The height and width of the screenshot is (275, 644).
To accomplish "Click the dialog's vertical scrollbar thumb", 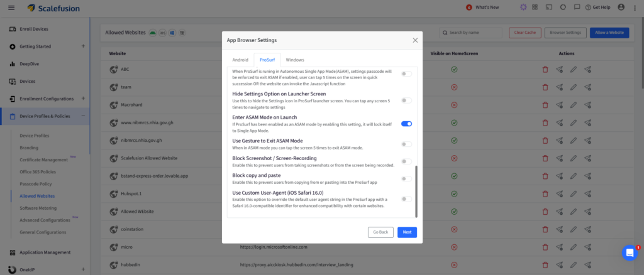I will pos(416,191).
